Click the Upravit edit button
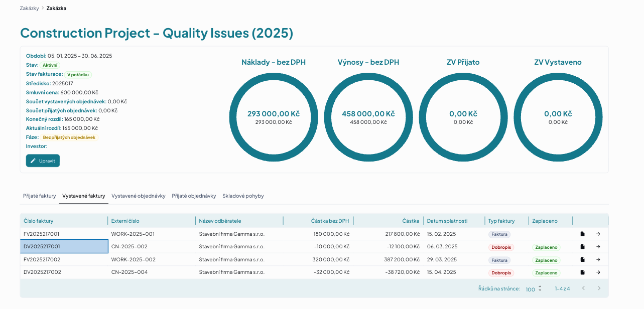The height and width of the screenshot is (309, 644). (x=43, y=161)
